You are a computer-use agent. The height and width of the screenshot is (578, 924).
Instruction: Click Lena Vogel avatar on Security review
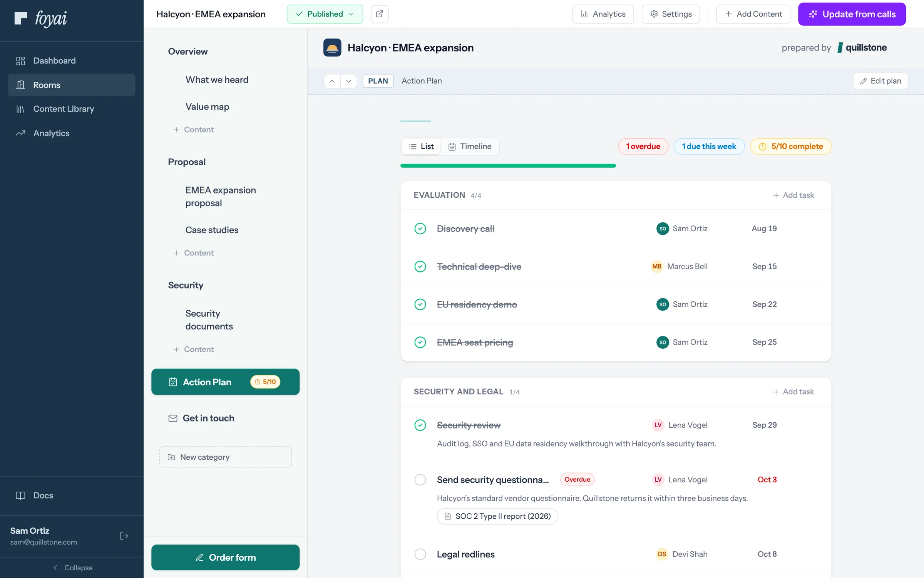point(658,425)
